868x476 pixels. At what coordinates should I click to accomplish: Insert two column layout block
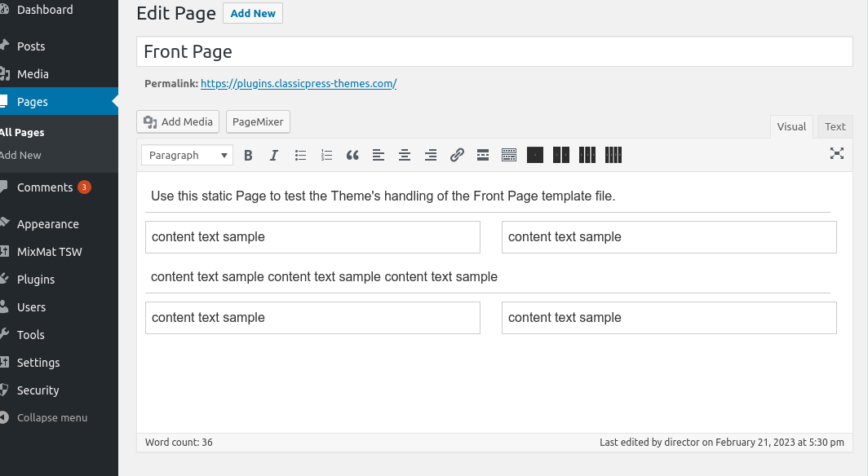560,156
